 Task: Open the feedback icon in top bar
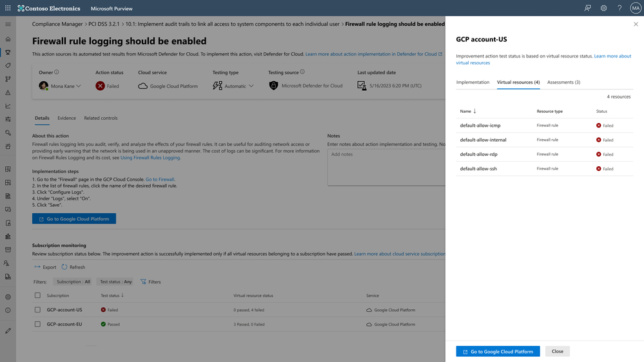pyautogui.click(x=588, y=8)
